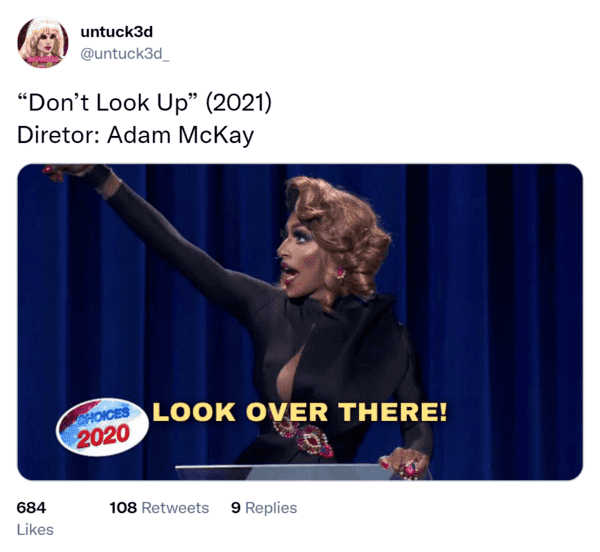
Task: Click the Choices 2020 oval sticker
Action: [x=103, y=427]
